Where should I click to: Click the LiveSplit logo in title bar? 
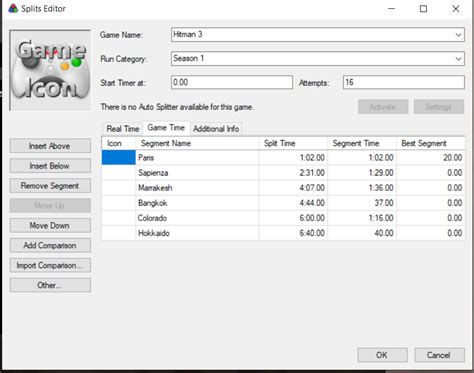click(13, 8)
